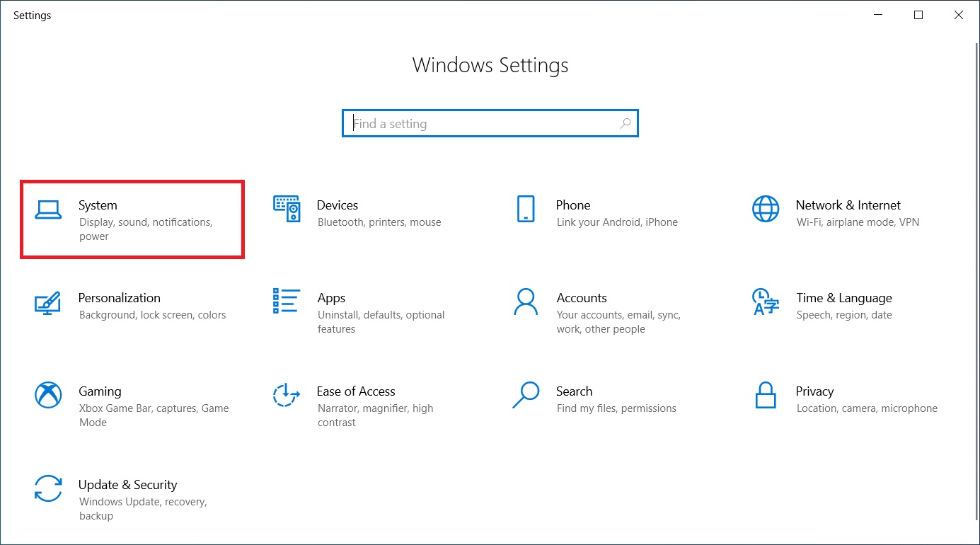Image resolution: width=980 pixels, height=545 pixels.
Task: Click 'Wi-Fi, airplane mode, VPN' description
Action: pyautogui.click(x=858, y=222)
